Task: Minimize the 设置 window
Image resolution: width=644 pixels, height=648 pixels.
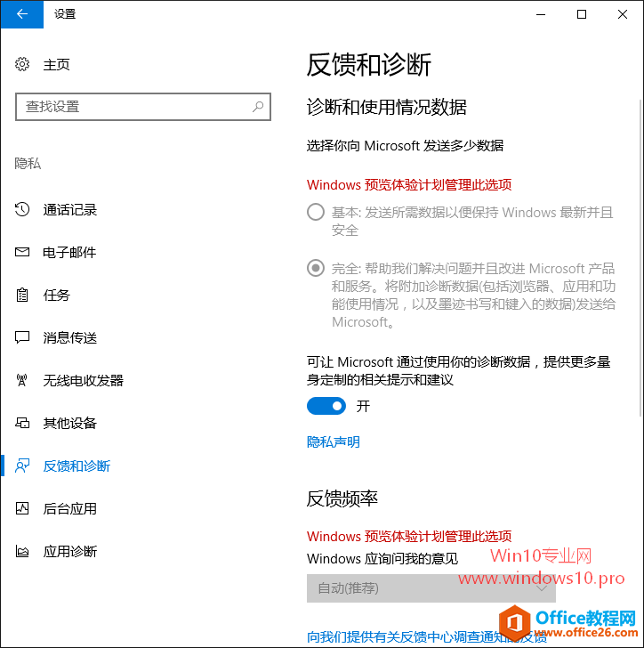Action: [541, 14]
